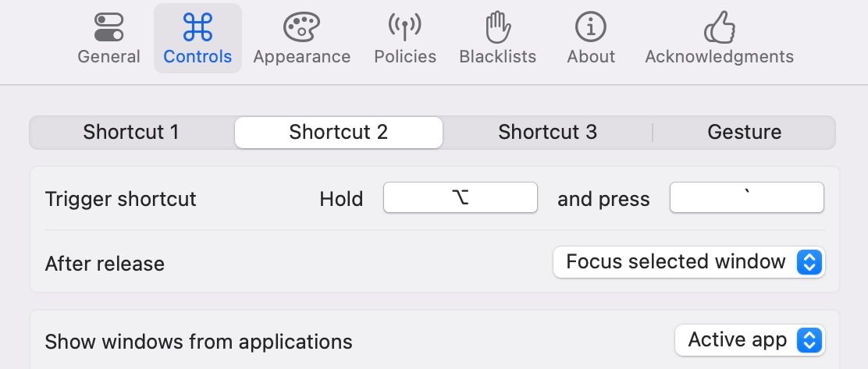This screenshot has height=369, width=868.
Task: Open Policies antenna icon
Action: tap(404, 27)
